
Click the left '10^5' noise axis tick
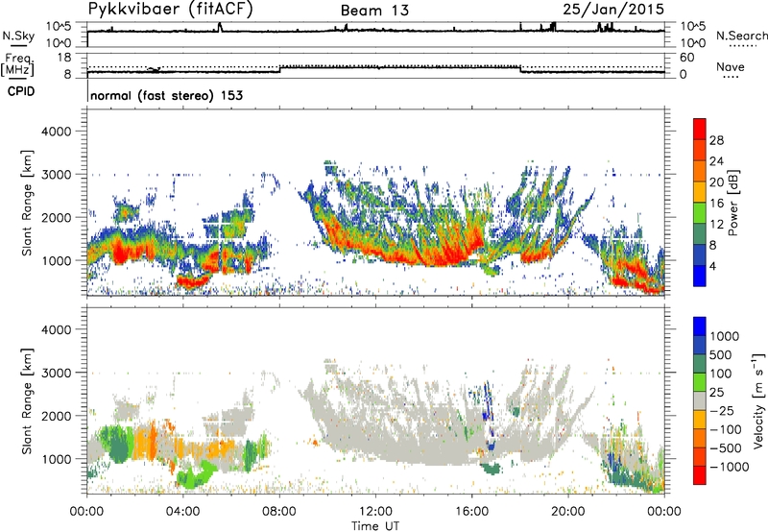click(59, 26)
